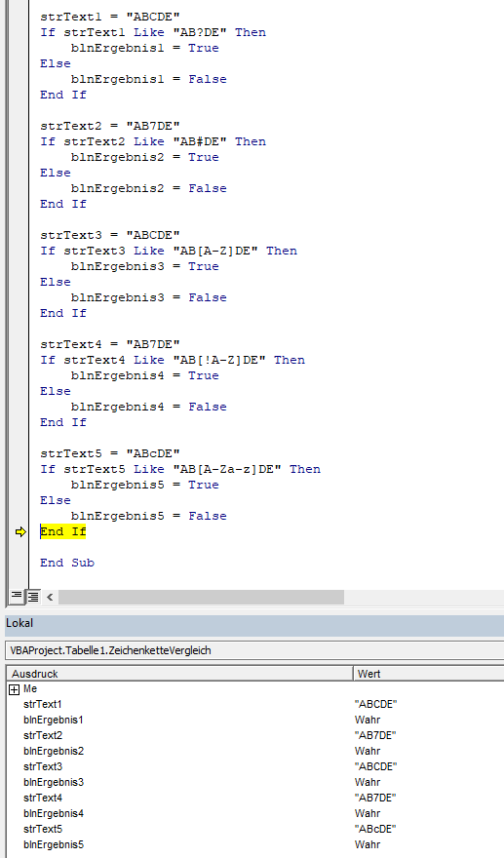Click the "ABcDE" value in Locals

click(375, 829)
